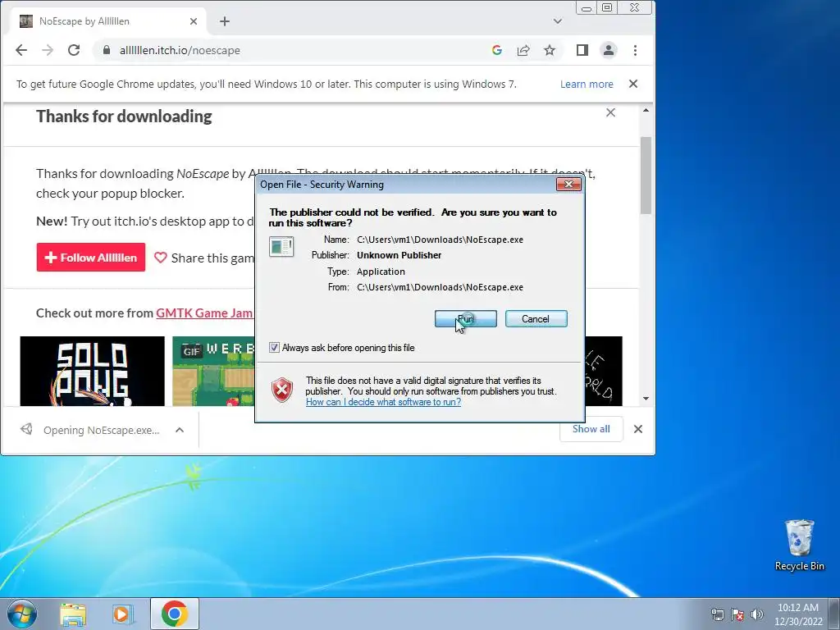Viewport: 840px width, 630px height.
Task: Click Run in the Security Warning
Action: click(x=466, y=319)
